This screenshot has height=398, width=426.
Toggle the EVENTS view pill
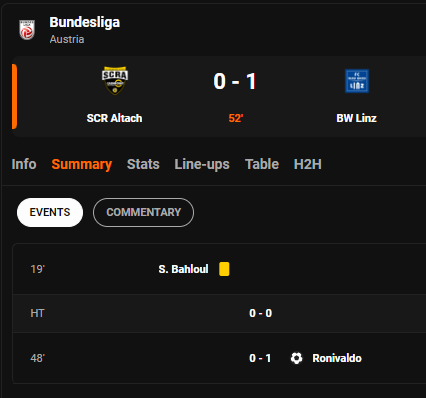click(x=50, y=212)
